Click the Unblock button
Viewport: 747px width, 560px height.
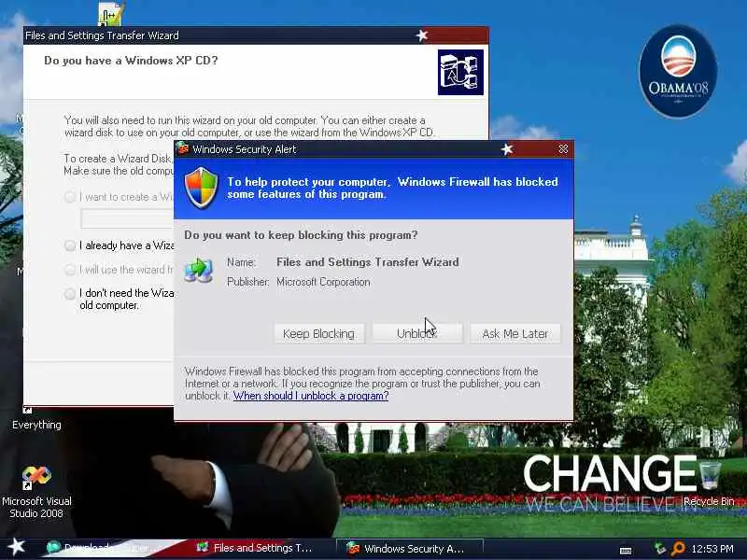[416, 333]
